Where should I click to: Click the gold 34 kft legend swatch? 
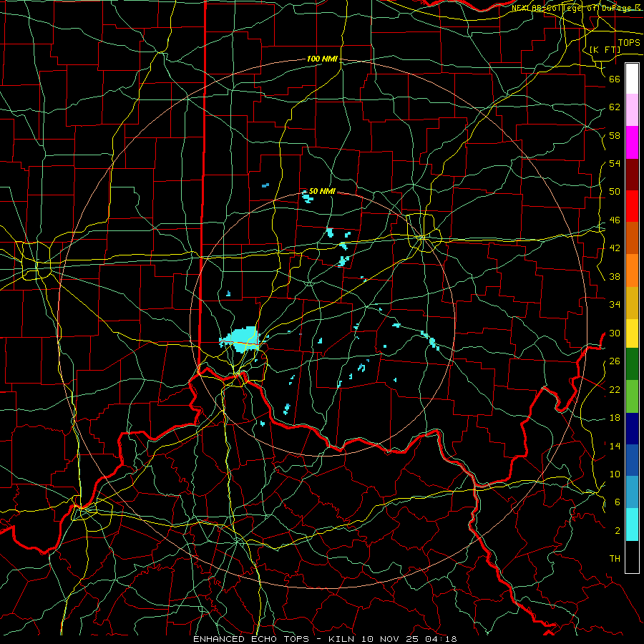[632, 303]
